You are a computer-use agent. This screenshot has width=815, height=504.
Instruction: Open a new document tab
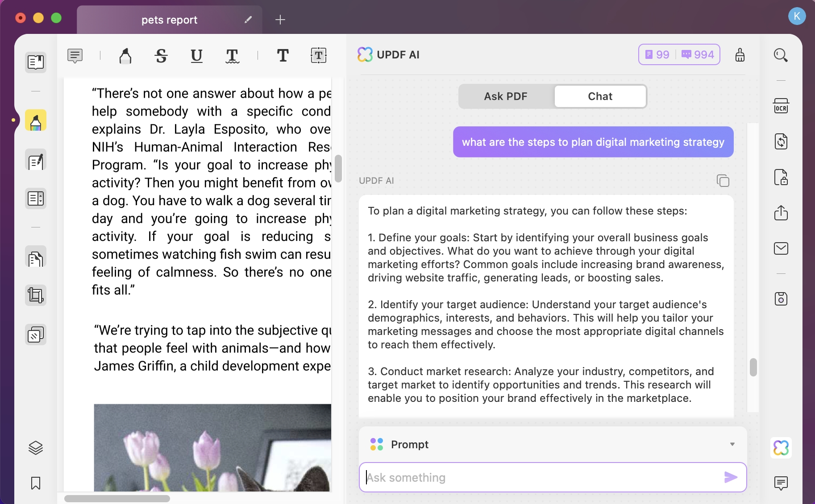(x=280, y=20)
